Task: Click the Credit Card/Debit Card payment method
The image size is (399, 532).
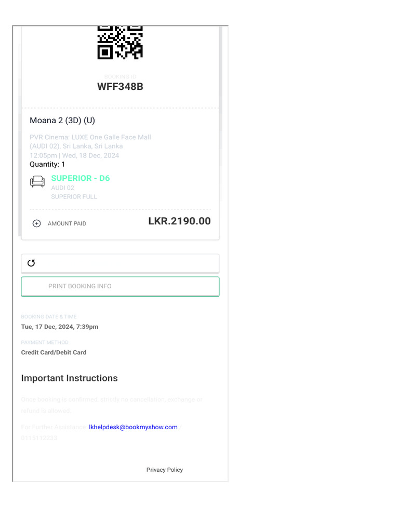Action: point(54,352)
